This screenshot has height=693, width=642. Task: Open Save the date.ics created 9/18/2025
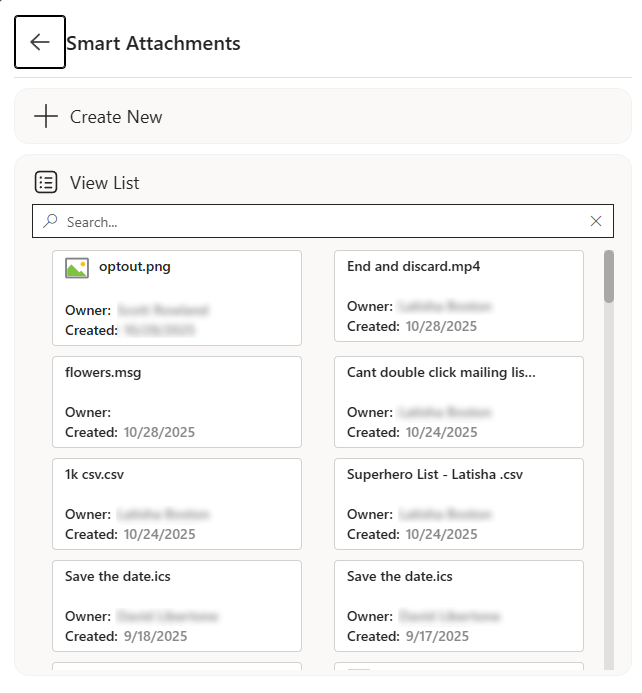point(176,606)
